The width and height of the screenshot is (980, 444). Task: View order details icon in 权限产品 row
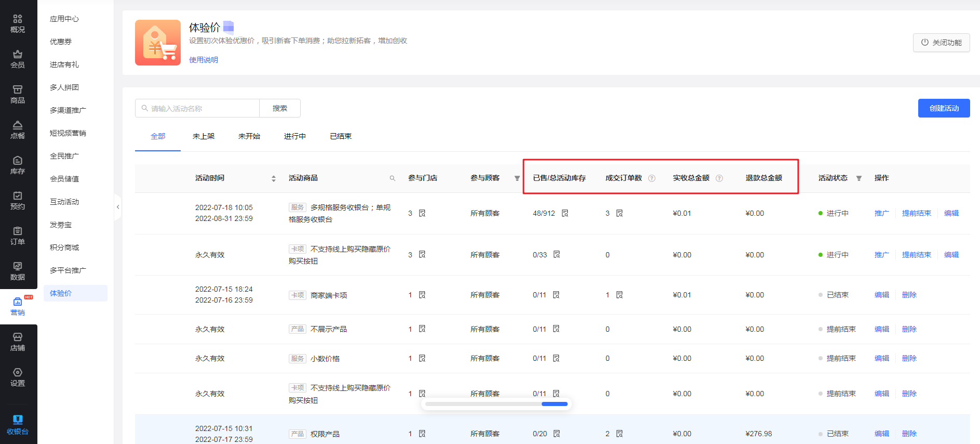click(620, 434)
